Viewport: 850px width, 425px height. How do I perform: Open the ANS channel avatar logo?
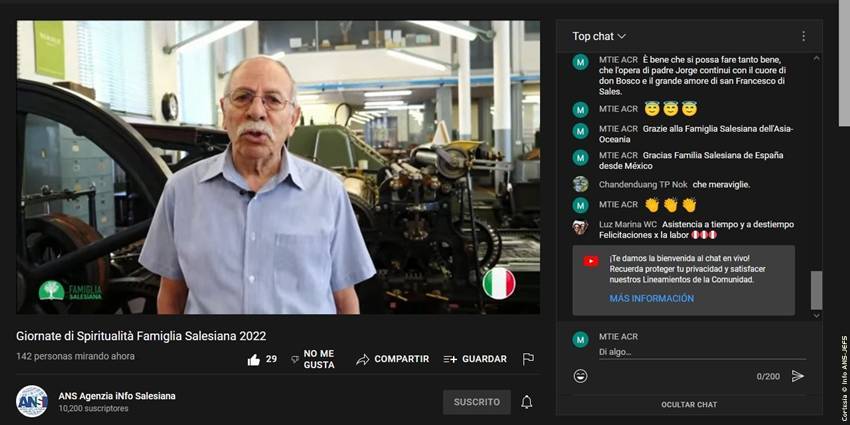point(32,401)
